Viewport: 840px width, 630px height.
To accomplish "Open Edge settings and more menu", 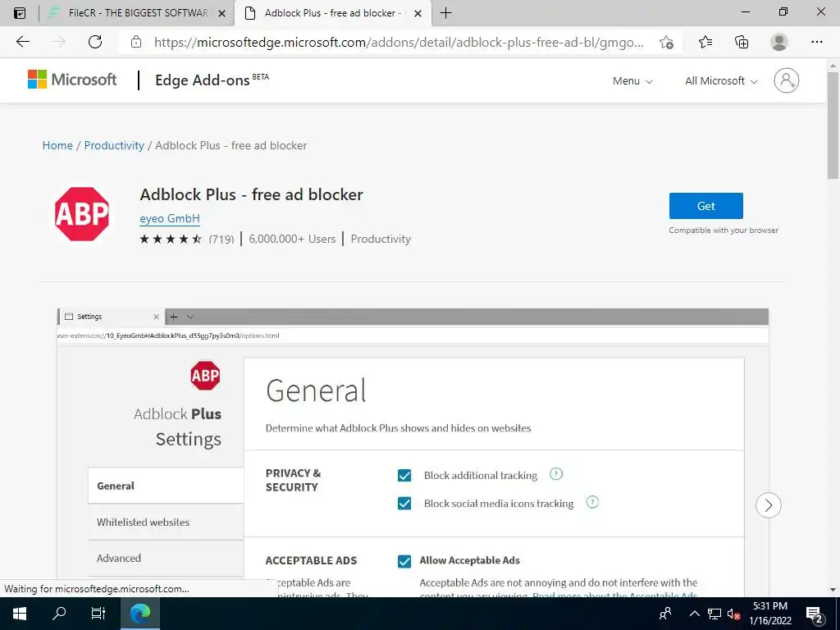I will [x=816, y=42].
